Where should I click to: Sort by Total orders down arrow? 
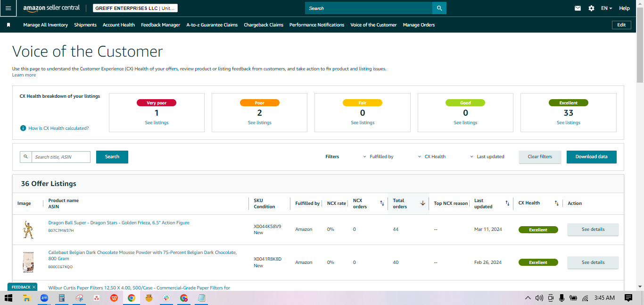tap(423, 203)
